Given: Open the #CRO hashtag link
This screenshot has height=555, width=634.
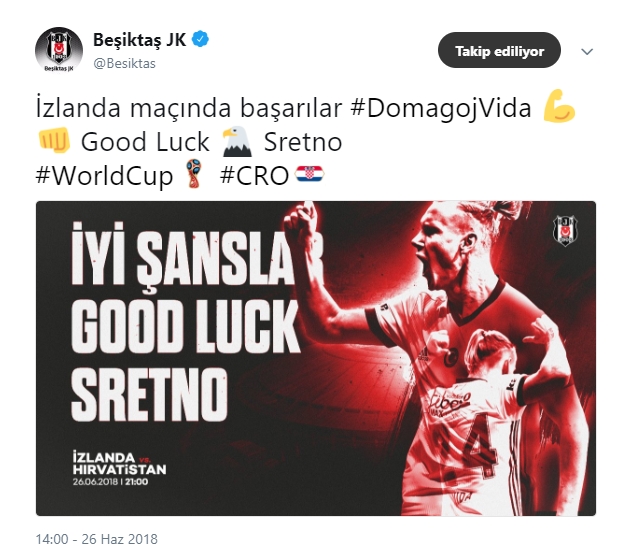Looking at the screenshot, I should [254, 176].
